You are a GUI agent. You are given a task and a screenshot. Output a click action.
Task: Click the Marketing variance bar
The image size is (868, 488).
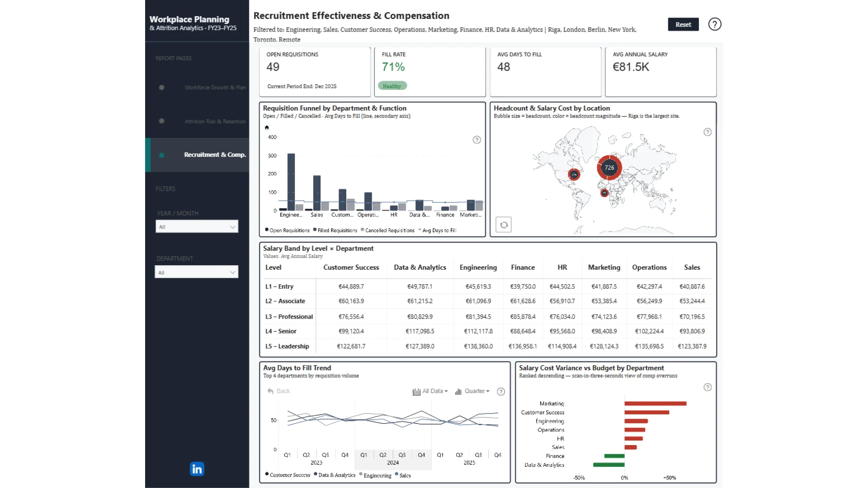coord(656,404)
